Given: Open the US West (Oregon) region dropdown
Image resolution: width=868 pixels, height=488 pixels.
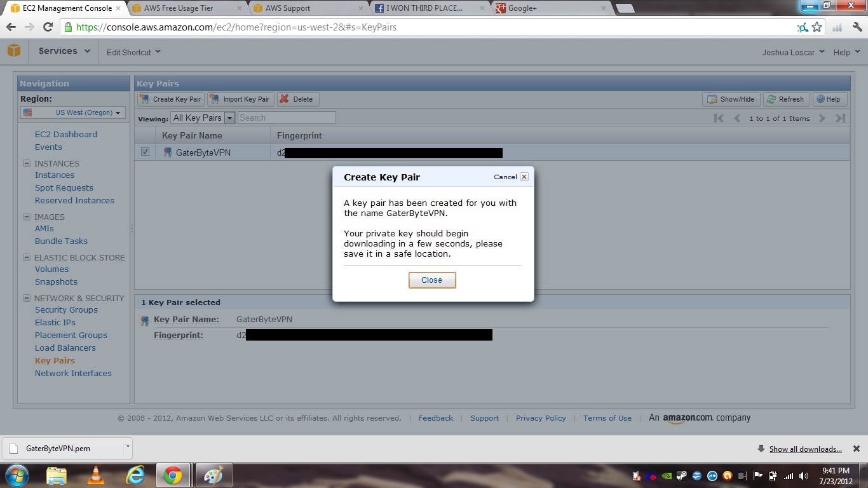Looking at the screenshot, I should pos(72,112).
